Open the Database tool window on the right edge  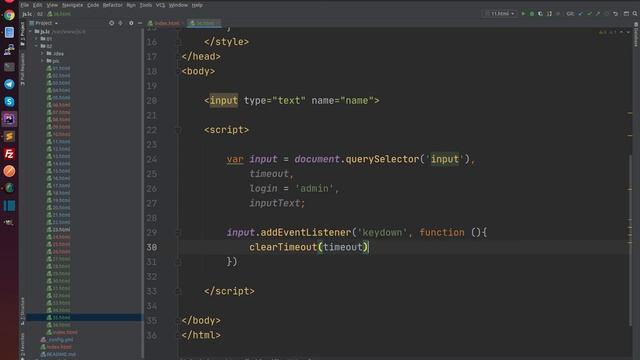(x=636, y=35)
